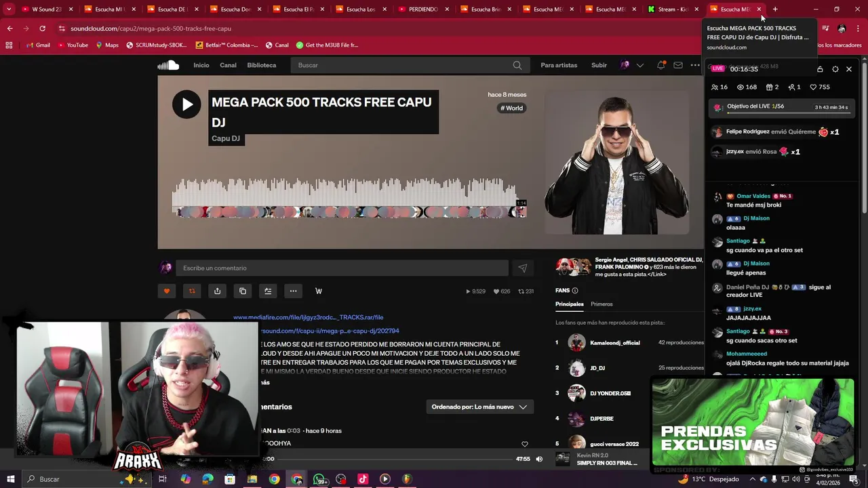Viewport: 868px width, 488px height.
Task: Switch to the Primeros fans tab
Action: tap(601, 304)
